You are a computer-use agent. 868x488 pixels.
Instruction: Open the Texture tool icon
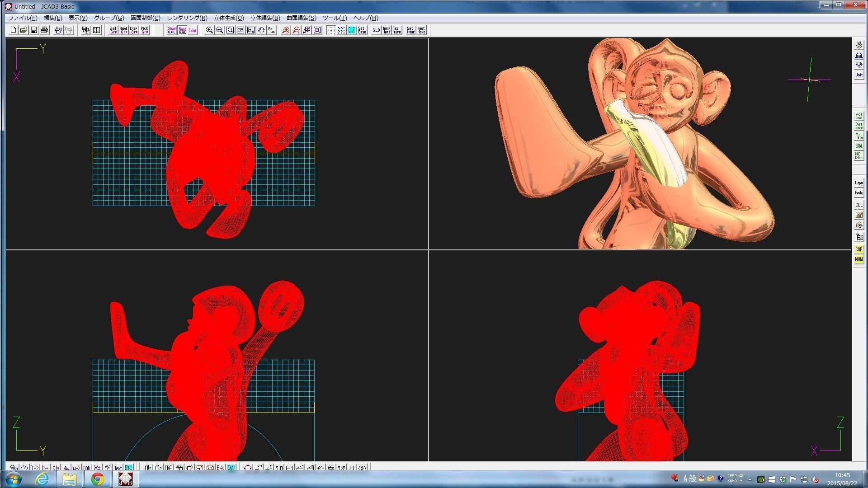pos(397,30)
